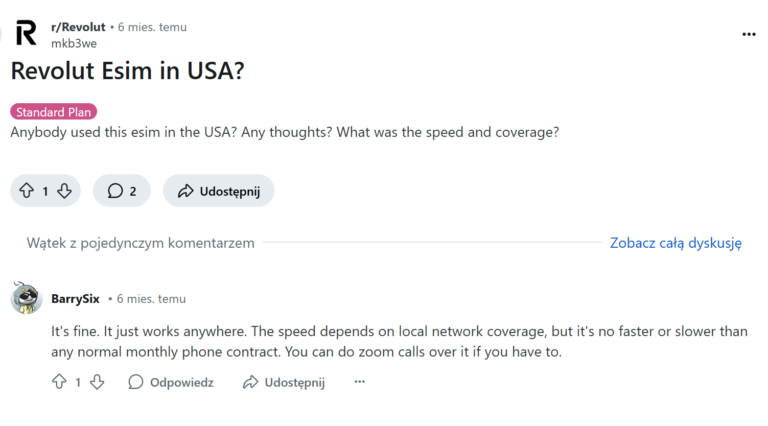768x426 pixels.
Task: Click the post's 6 mies. temu timestamp
Action: [151, 27]
